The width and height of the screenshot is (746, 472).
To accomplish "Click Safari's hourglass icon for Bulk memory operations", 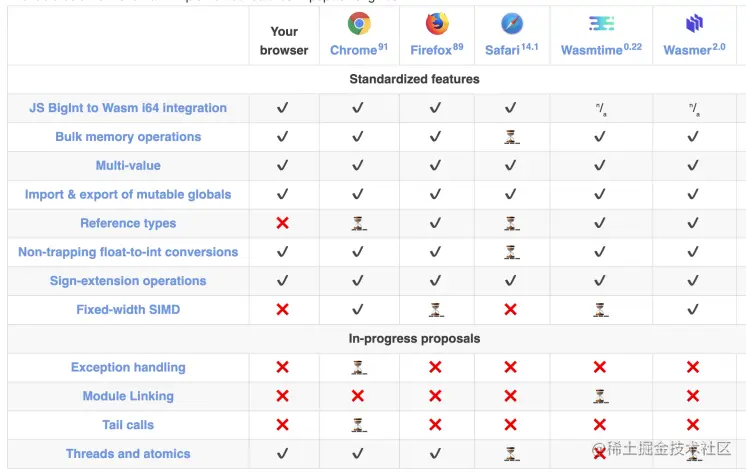I will coord(511,137).
